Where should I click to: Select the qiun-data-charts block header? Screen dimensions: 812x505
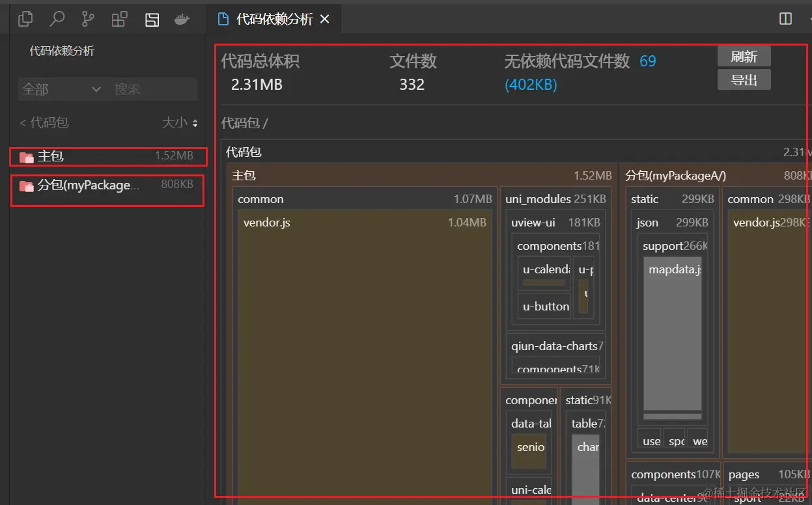(555, 346)
